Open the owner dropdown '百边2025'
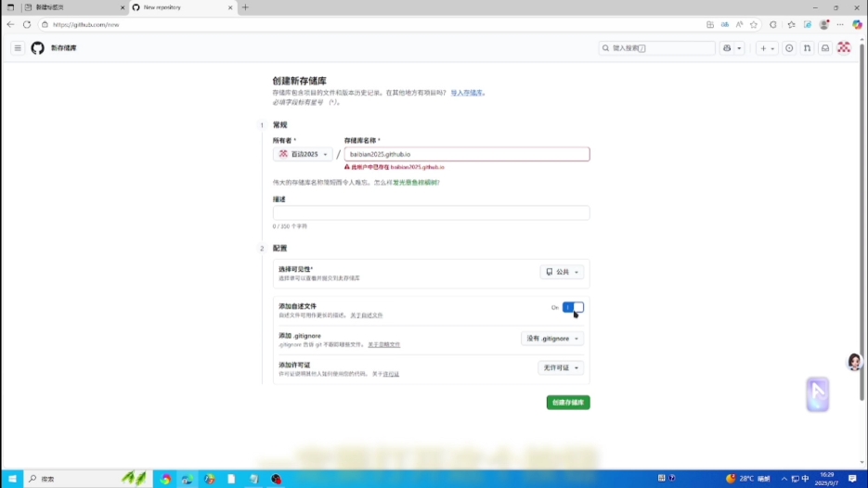Viewport: 868px width, 488px height. [303, 154]
